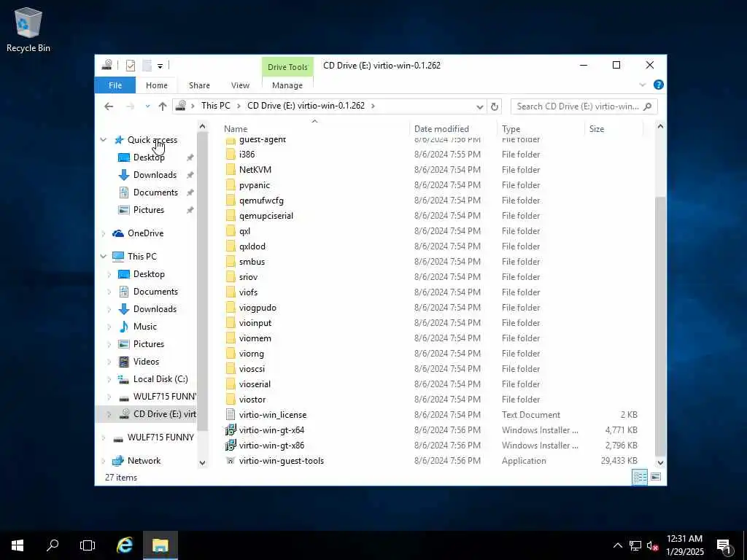
Task: Collapse the Quick access tree node
Action: tap(104, 139)
